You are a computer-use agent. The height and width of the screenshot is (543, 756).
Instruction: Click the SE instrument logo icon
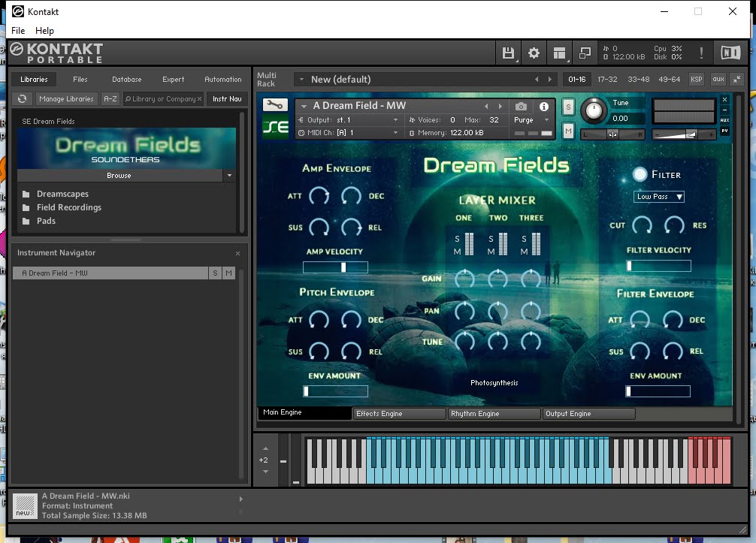pos(275,126)
